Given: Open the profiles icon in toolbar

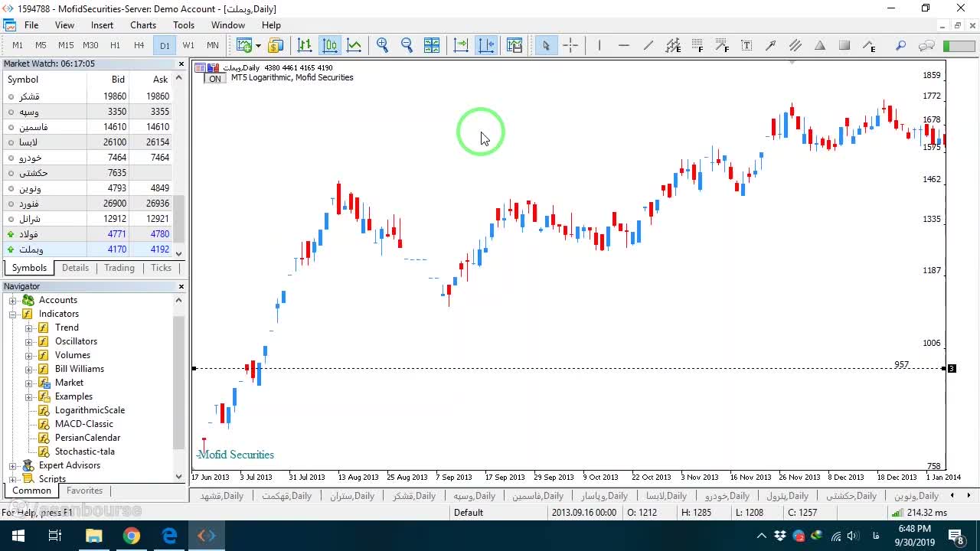Looking at the screenshot, I should coord(276,45).
